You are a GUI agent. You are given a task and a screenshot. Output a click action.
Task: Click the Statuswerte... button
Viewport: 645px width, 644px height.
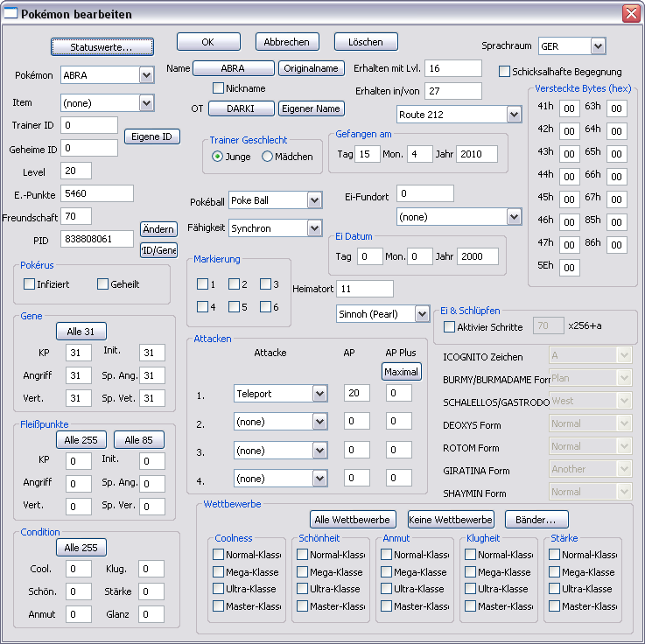(x=102, y=47)
